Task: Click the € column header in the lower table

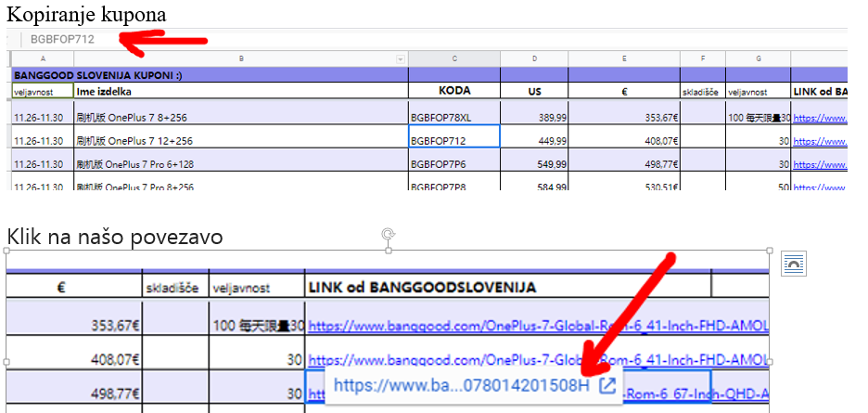Action: [73, 287]
